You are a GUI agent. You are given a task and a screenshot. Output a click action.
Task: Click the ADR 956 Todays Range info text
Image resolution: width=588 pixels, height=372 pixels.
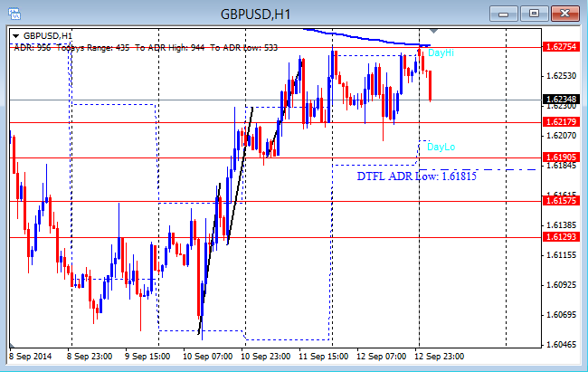point(146,48)
